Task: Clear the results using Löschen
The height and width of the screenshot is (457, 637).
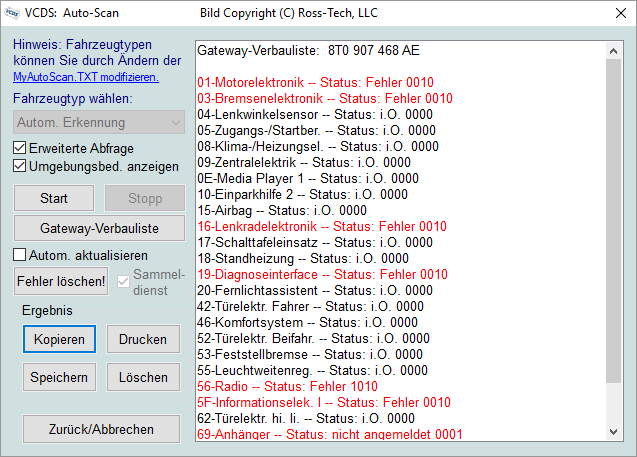Action: point(143,377)
